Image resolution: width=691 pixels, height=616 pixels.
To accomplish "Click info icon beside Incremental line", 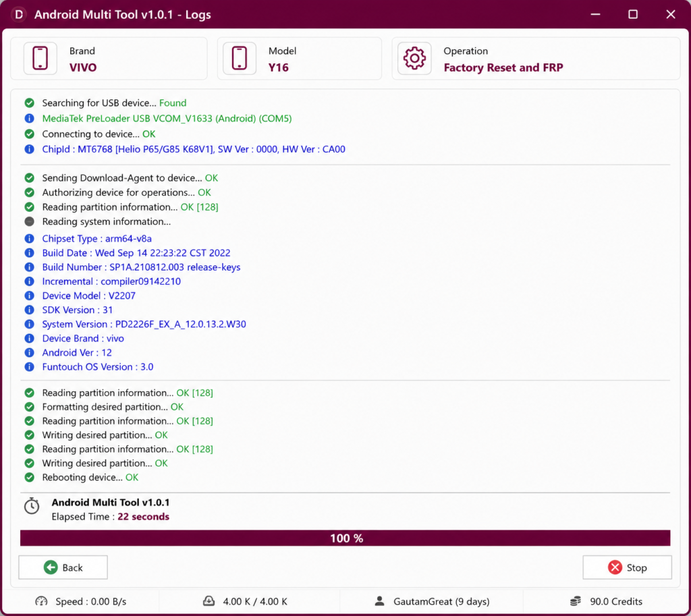I will point(30,281).
